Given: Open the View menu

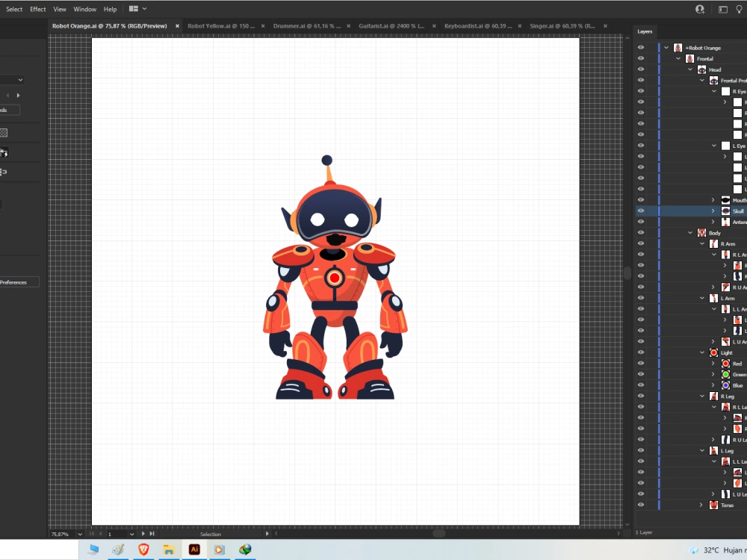Looking at the screenshot, I should [59, 9].
